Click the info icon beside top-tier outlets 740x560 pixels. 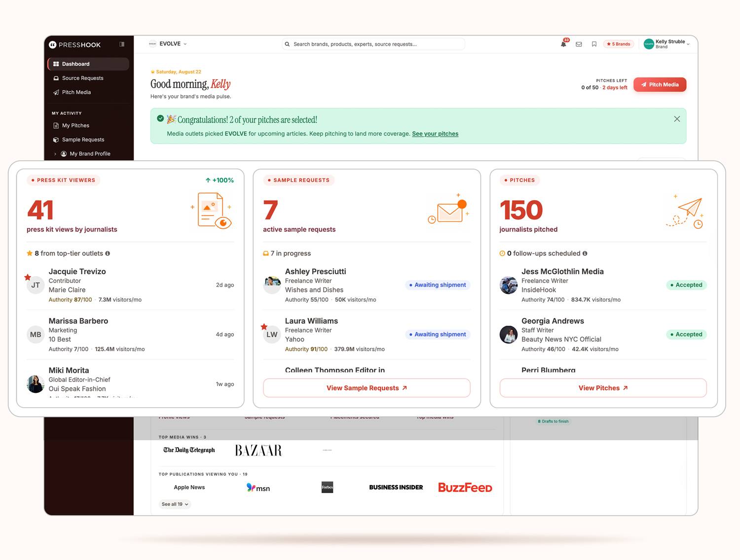coord(108,253)
